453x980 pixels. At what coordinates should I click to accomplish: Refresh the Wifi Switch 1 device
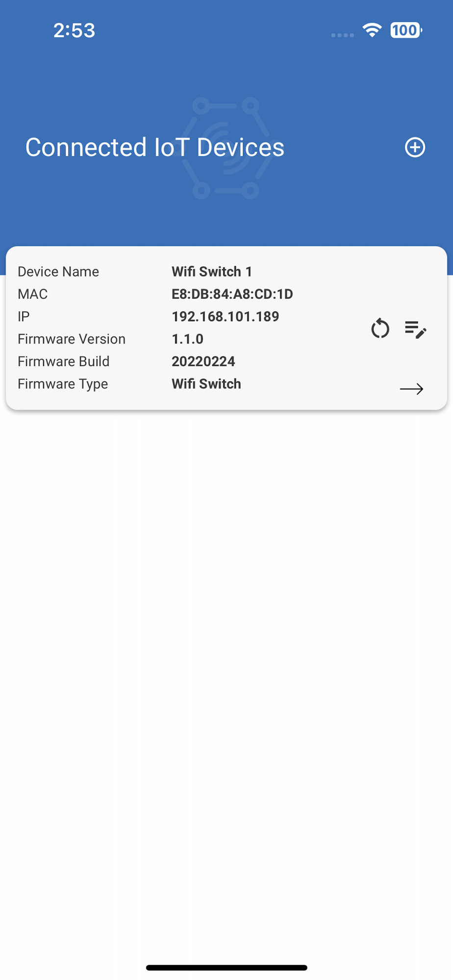click(380, 328)
